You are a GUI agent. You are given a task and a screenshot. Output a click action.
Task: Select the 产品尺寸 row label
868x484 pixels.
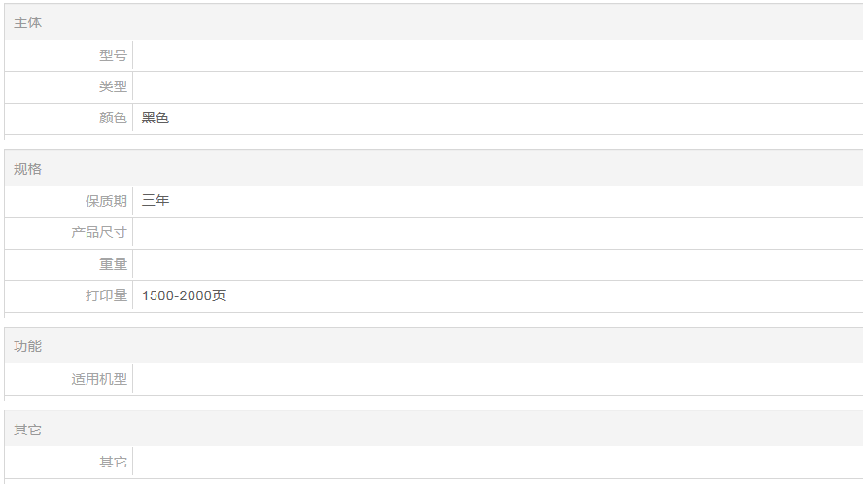coord(99,233)
